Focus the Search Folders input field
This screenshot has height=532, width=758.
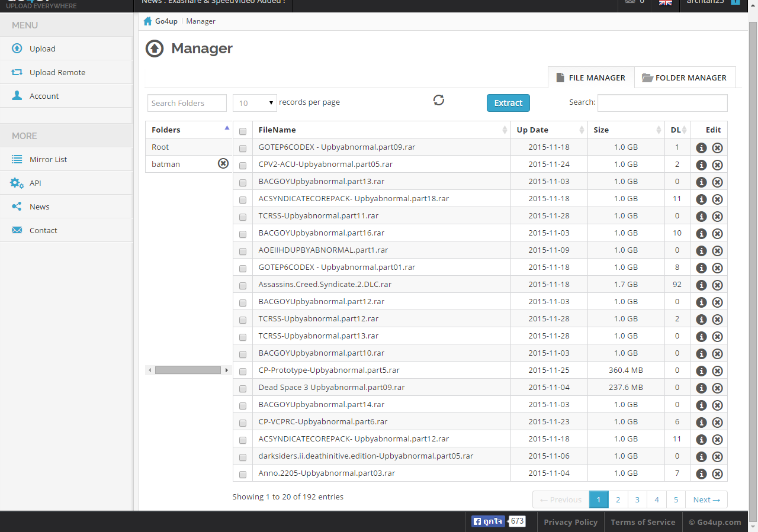tap(187, 103)
